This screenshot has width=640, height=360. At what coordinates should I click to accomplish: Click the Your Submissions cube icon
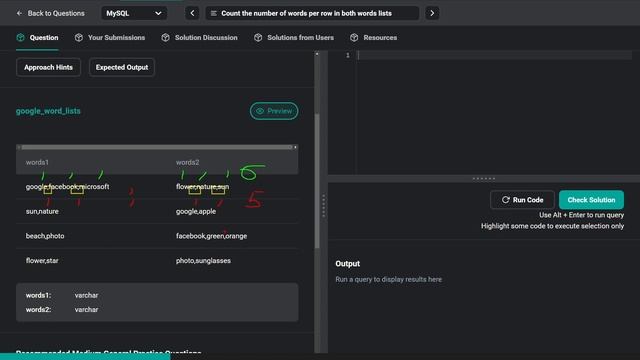point(79,38)
